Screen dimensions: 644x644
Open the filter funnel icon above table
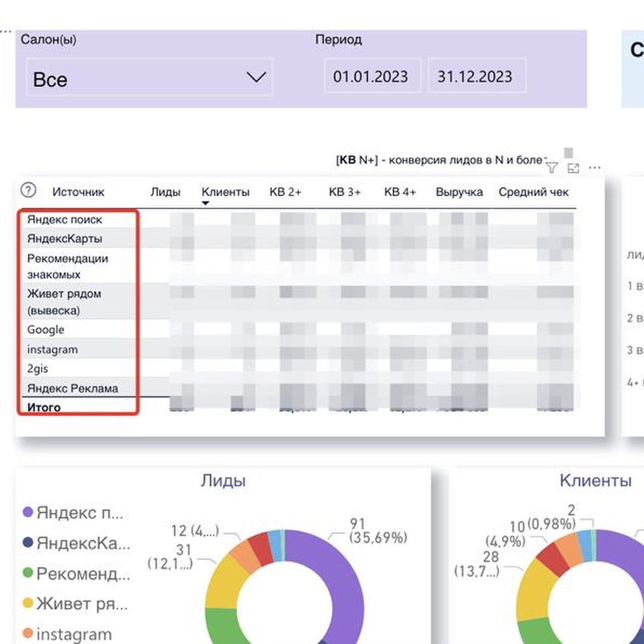(x=552, y=168)
